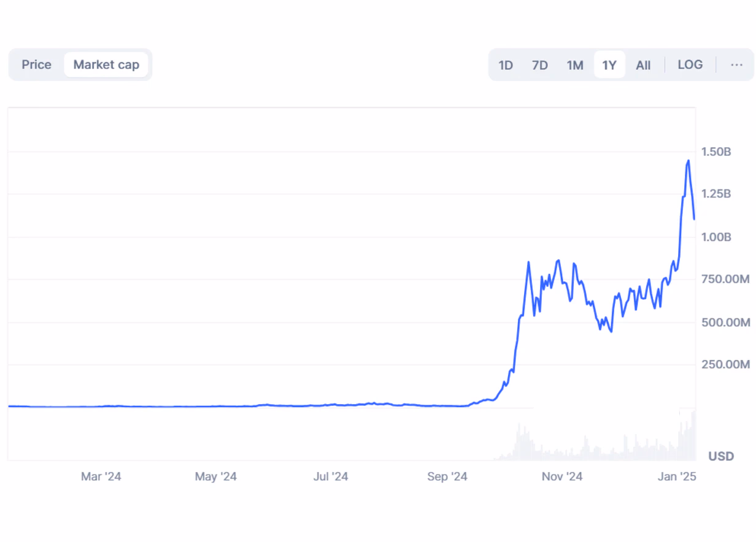Set chart range to 7D

point(540,65)
